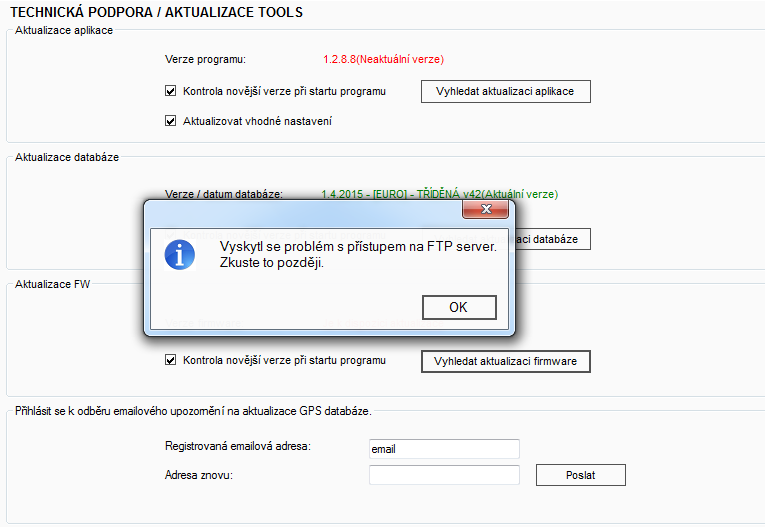The height and width of the screenshot is (527, 765).
Task: Close the FTP error dialog with X
Action: (x=486, y=210)
